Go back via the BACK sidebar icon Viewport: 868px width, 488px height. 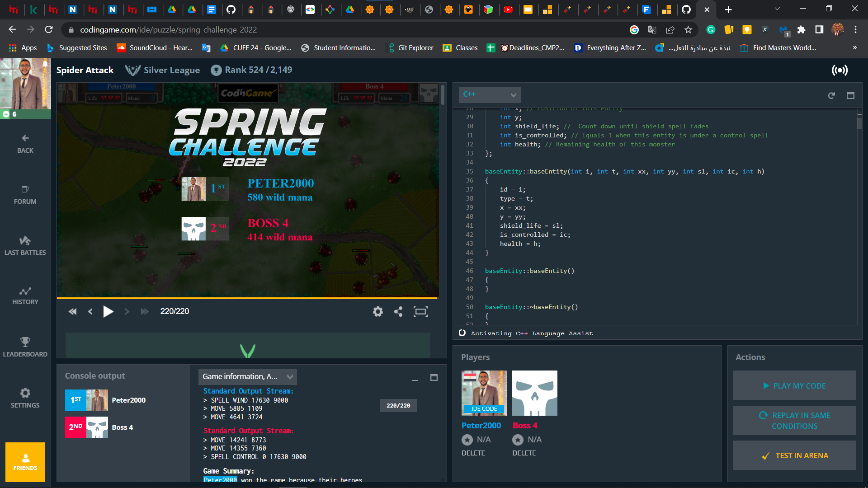(25, 144)
